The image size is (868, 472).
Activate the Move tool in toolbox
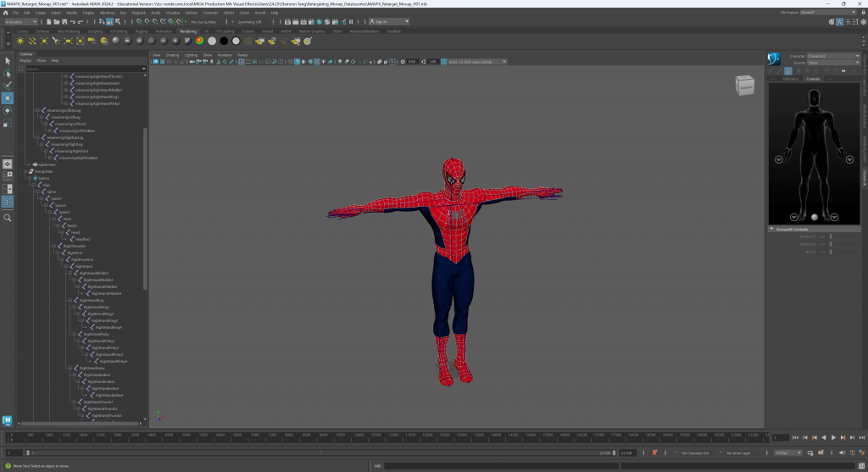point(7,98)
